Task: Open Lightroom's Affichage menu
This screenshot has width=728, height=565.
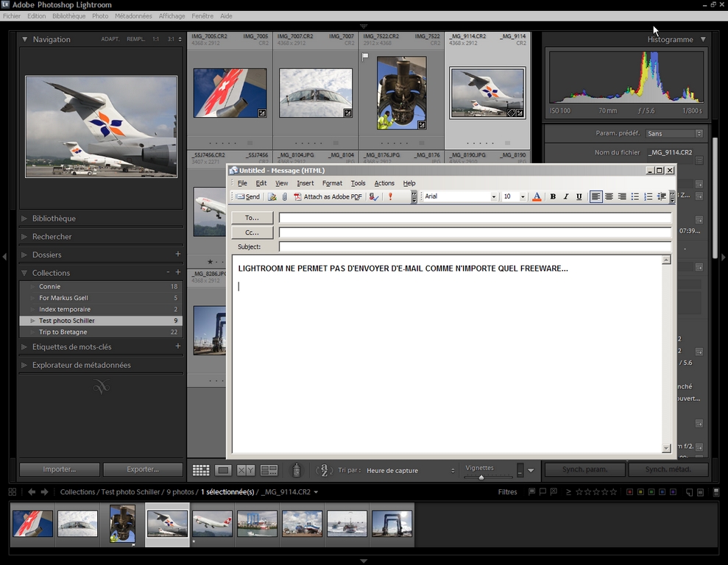Action: point(172,15)
